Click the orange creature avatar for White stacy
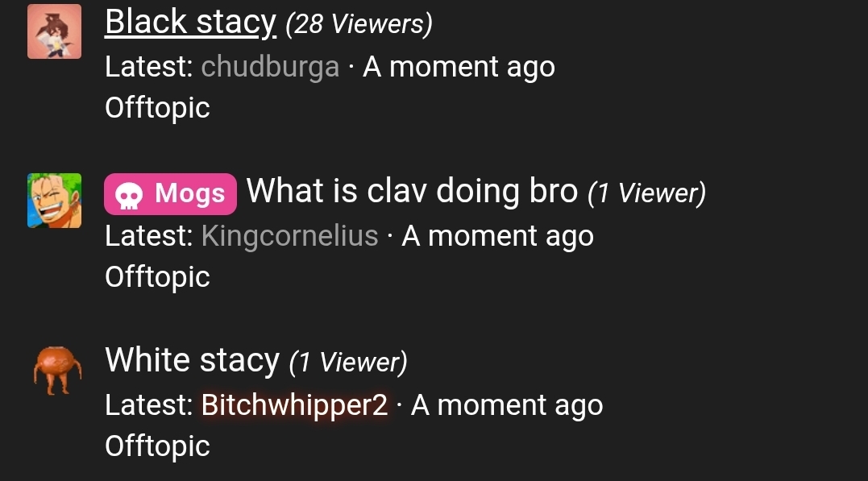 coord(54,371)
